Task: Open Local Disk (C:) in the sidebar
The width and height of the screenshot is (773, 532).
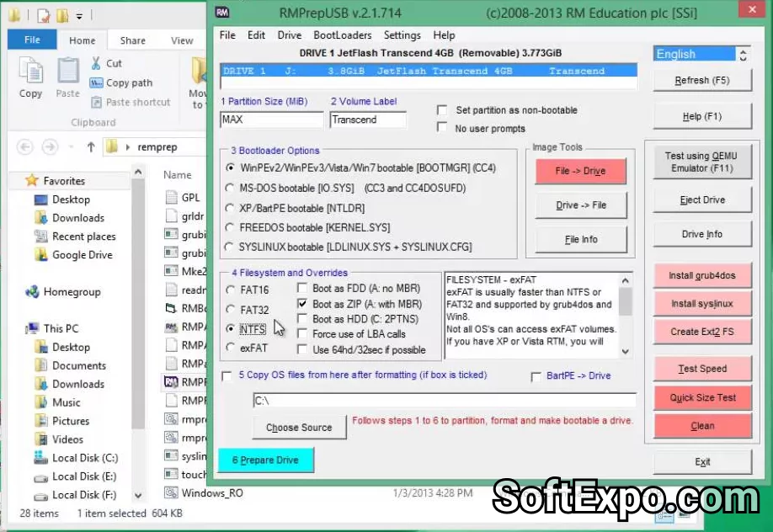Action: click(x=40, y=458)
